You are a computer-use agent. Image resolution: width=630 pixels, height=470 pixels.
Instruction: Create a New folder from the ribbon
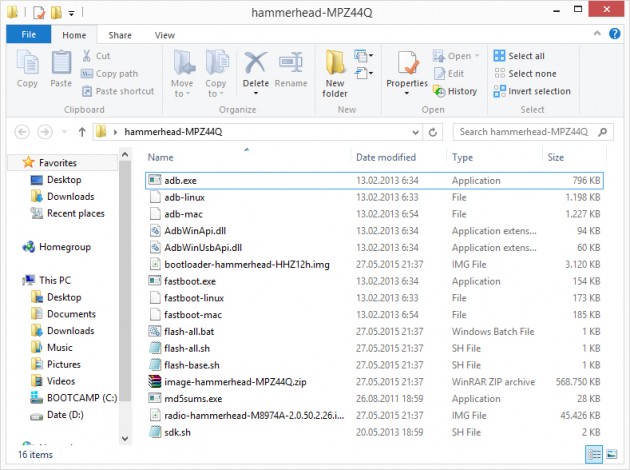[335, 70]
